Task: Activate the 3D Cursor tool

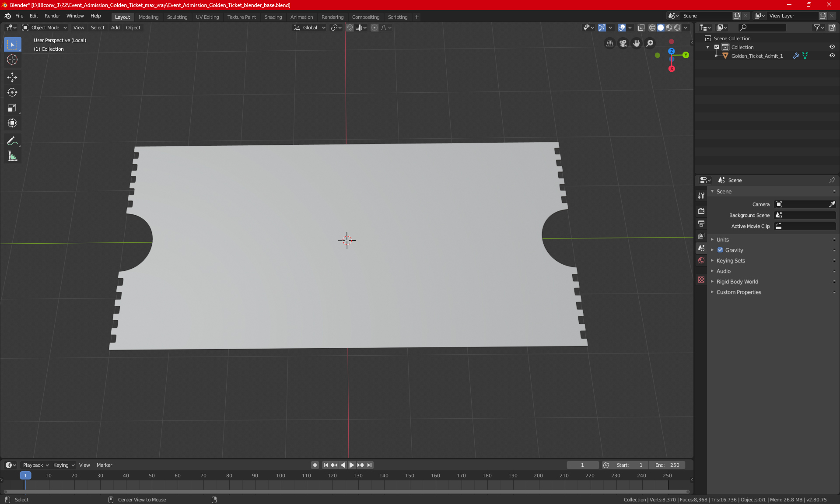Action: click(12, 60)
